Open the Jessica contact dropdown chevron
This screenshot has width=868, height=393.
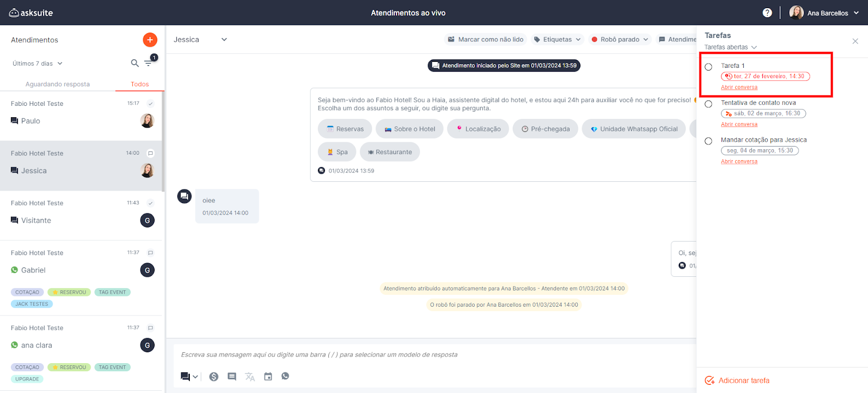[x=224, y=40]
